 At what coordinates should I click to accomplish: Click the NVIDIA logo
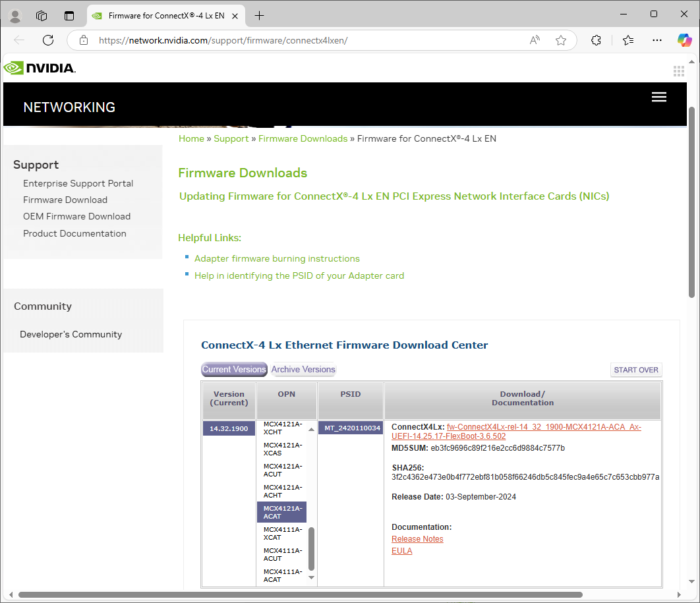pyautogui.click(x=40, y=68)
